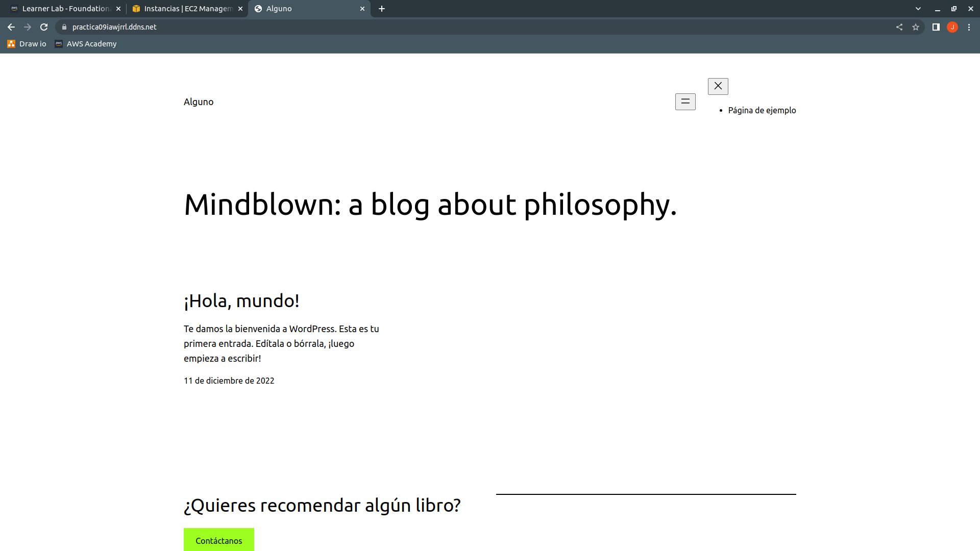The height and width of the screenshot is (551, 980).
Task: Click the padlock site info icon
Action: tap(64, 27)
